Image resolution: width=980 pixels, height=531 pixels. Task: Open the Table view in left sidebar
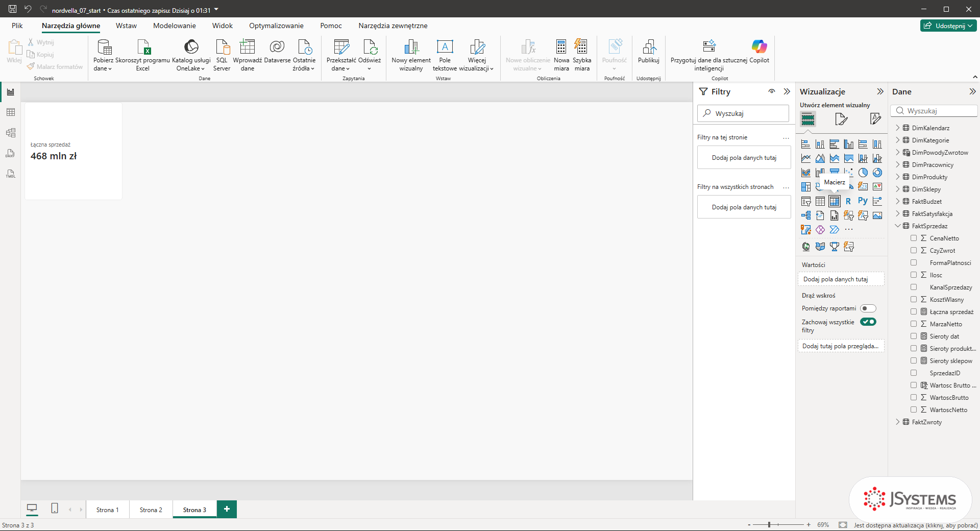tap(11, 112)
